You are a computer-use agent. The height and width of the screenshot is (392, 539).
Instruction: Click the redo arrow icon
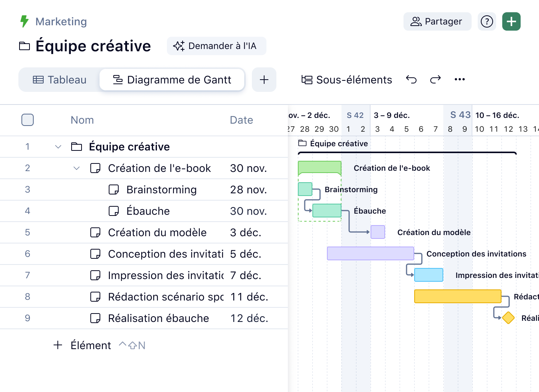tap(436, 79)
